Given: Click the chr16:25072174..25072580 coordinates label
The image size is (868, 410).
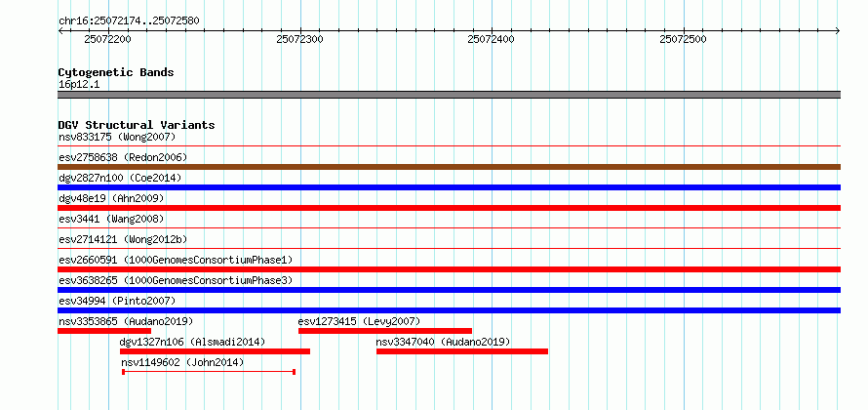Looking at the screenshot, I should point(129,21).
